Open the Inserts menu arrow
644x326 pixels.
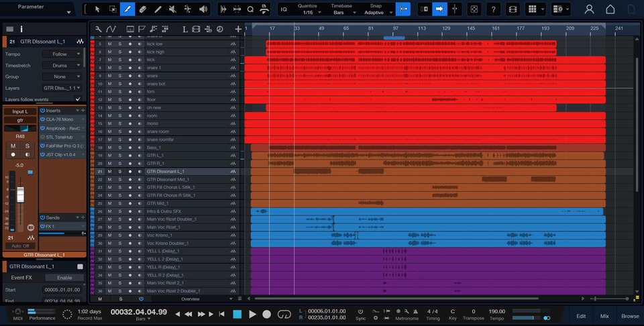pos(76,111)
